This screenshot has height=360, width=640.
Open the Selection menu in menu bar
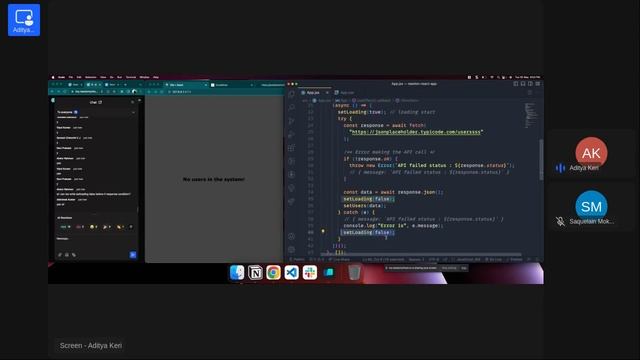tap(91, 77)
